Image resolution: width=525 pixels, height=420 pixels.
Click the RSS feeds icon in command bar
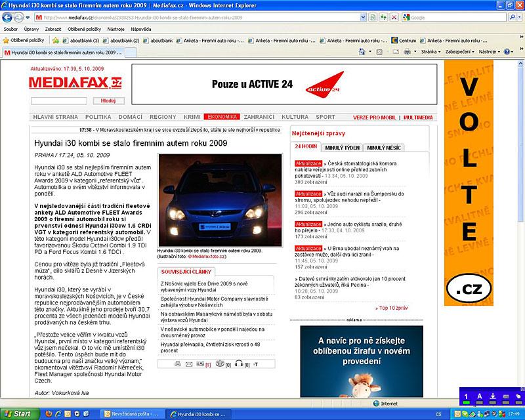pos(379,52)
